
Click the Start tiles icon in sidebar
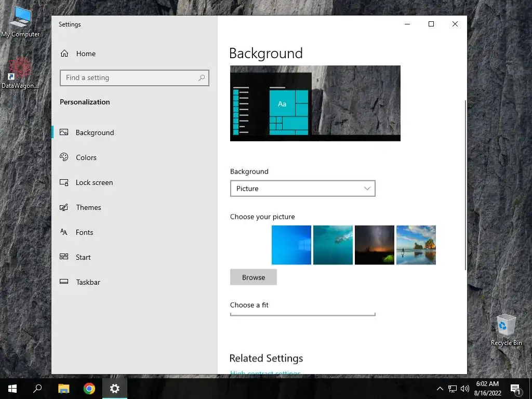tap(64, 257)
